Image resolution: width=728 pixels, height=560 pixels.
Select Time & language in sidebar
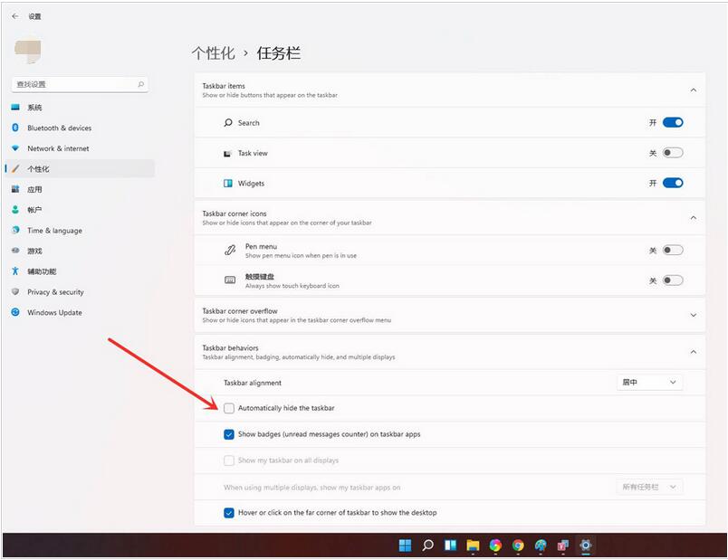click(80, 230)
